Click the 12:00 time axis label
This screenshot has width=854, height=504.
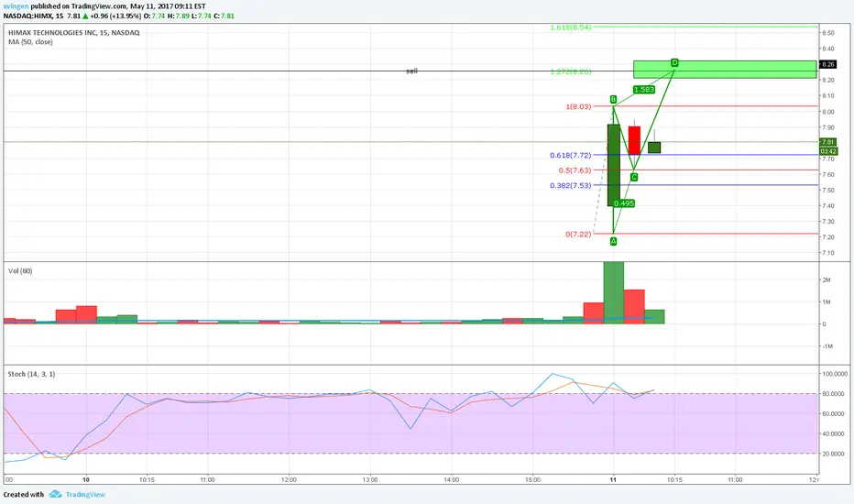(x=289, y=480)
